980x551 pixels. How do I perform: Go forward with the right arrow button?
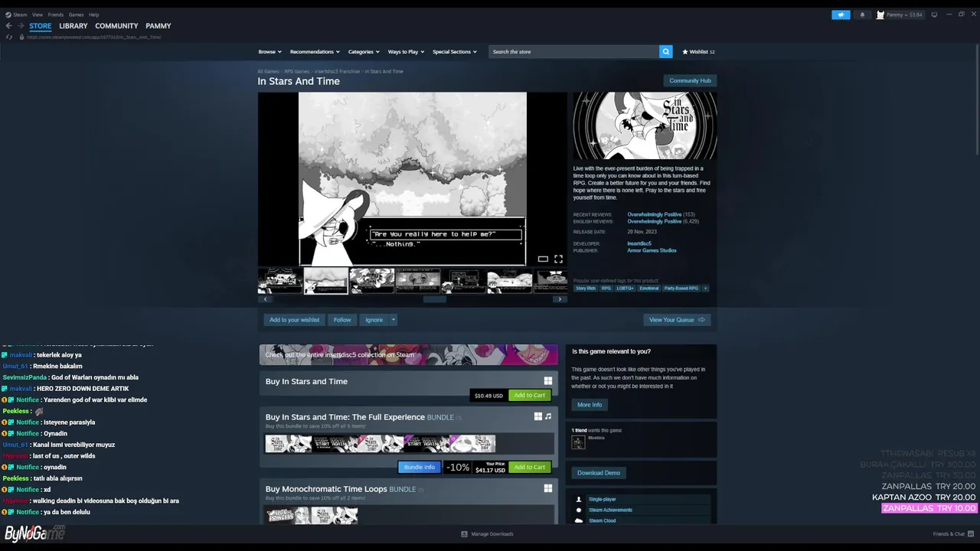click(21, 26)
